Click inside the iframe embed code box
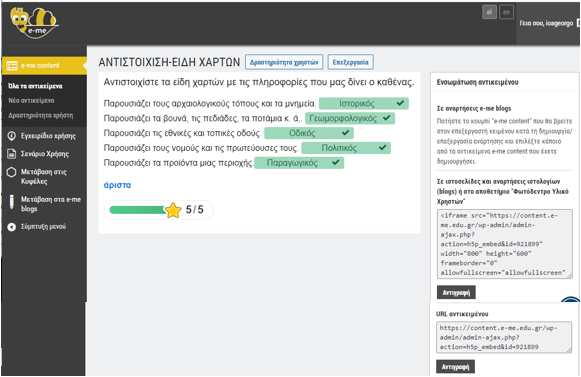The width and height of the screenshot is (581, 377). click(x=505, y=244)
